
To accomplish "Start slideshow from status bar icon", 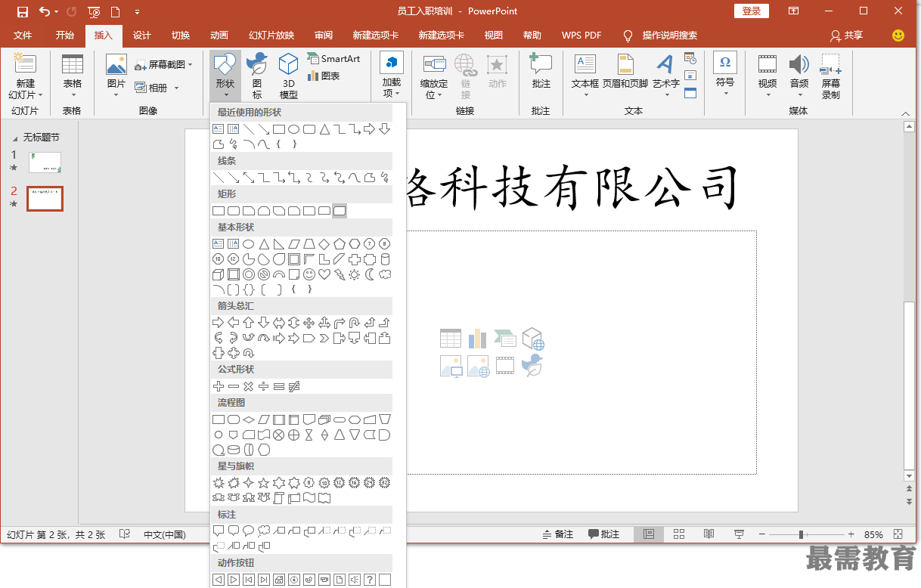I will [x=739, y=534].
